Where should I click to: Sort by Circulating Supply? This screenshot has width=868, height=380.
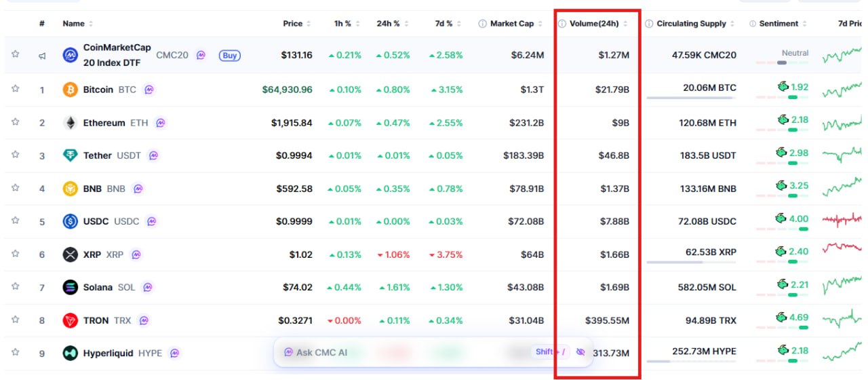pos(696,24)
